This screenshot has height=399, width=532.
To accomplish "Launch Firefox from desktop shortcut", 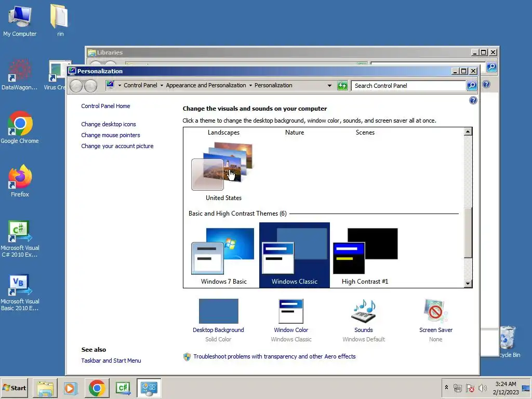I will click(20, 181).
